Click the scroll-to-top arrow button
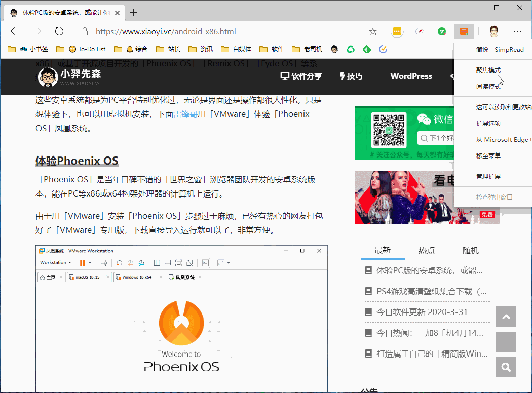This screenshot has height=393, width=532. [506, 317]
